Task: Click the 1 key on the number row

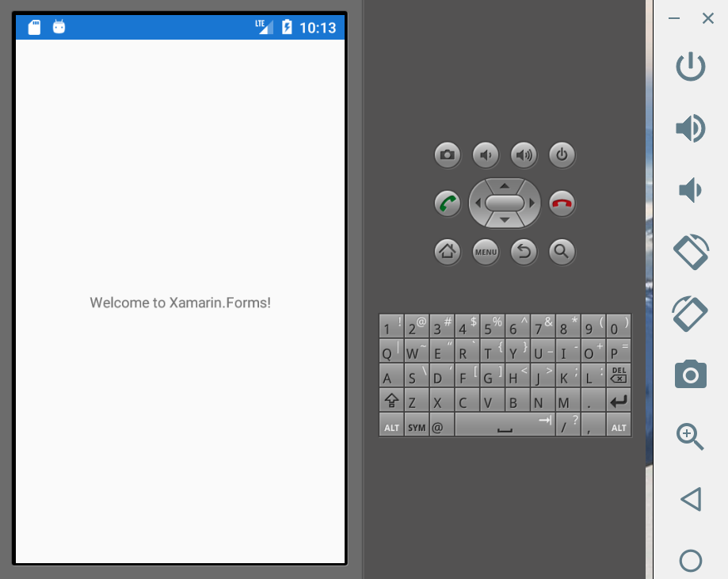Action: click(391, 326)
